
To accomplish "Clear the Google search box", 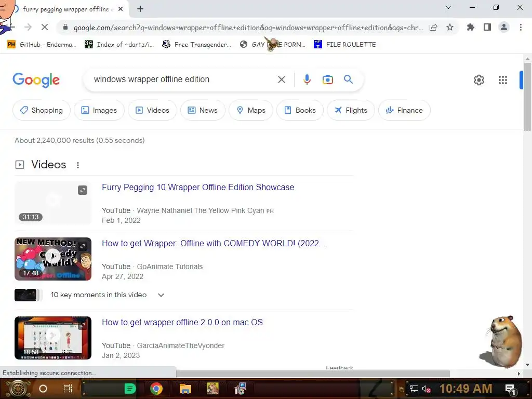I will coord(281,79).
